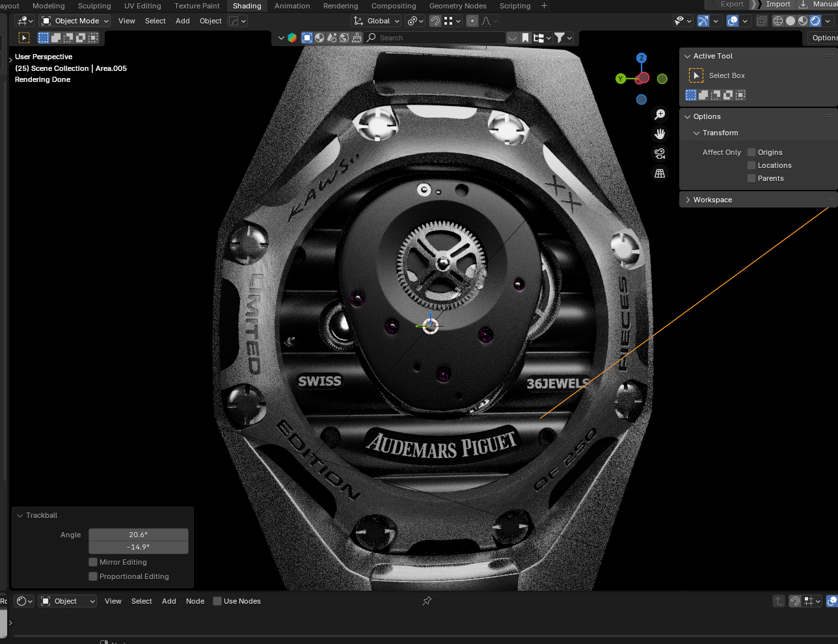838x644 pixels.
Task: Switch perspective/orthographic grid gizmo
Action: click(660, 173)
